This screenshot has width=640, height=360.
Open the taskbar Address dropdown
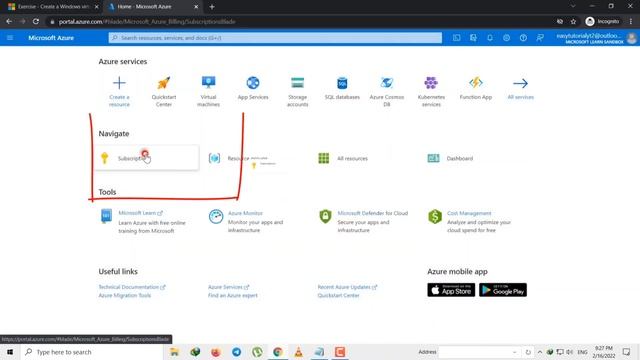[515, 352]
